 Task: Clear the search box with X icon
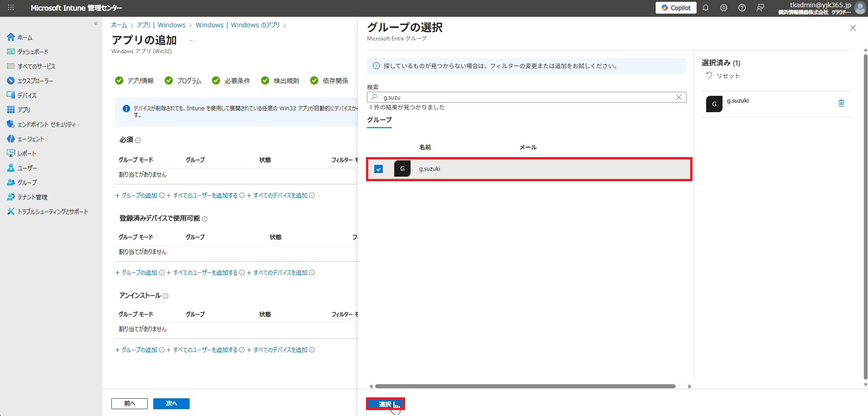point(679,97)
